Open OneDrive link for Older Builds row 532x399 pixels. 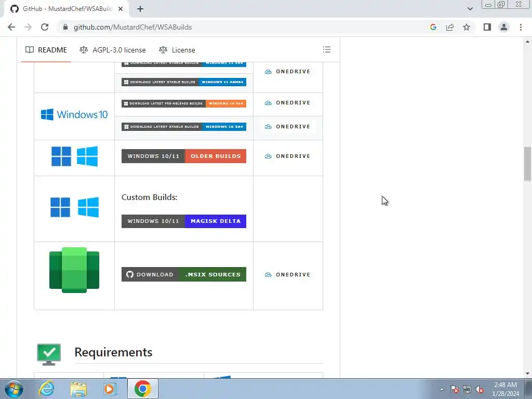click(x=288, y=156)
